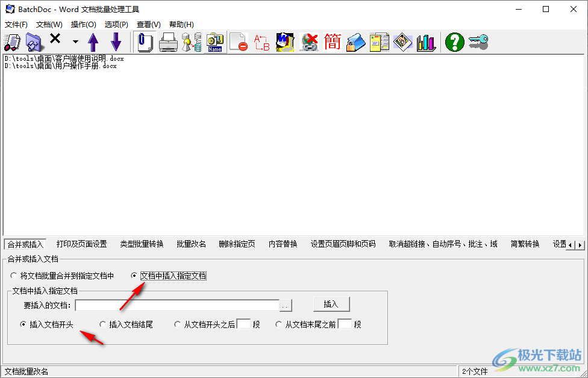The image size is (588, 378).
Task: Click paragraph count field after 从文档末尾之前
Action: point(345,324)
